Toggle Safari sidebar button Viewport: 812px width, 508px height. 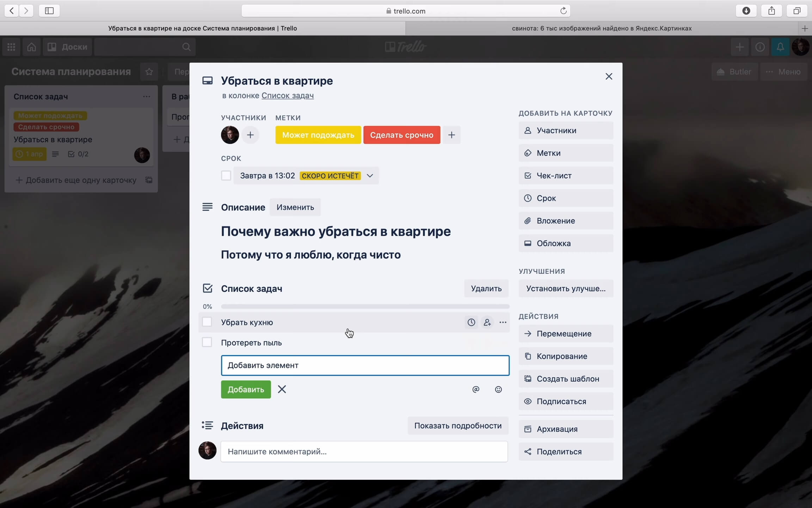point(49,11)
